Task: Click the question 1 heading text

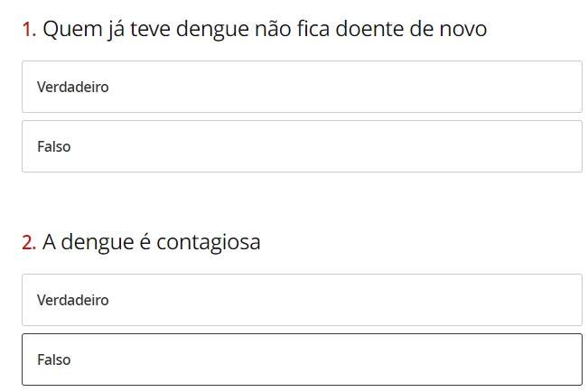Action: click(x=265, y=29)
